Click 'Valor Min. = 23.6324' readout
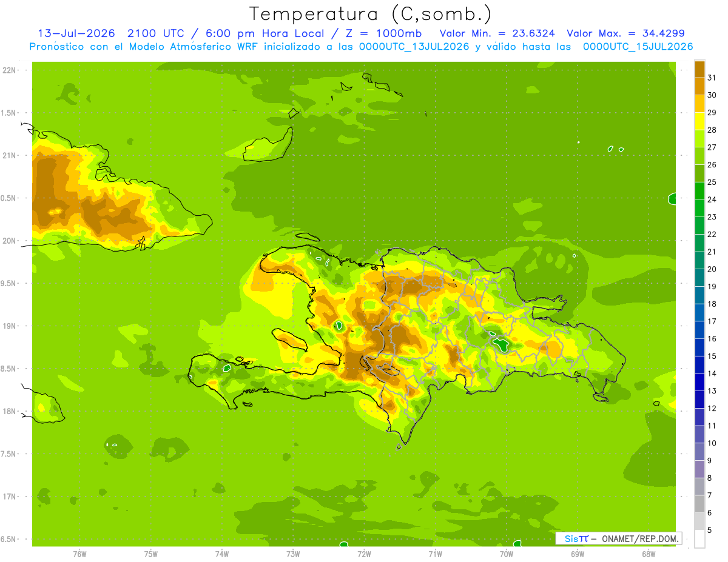 click(497, 33)
